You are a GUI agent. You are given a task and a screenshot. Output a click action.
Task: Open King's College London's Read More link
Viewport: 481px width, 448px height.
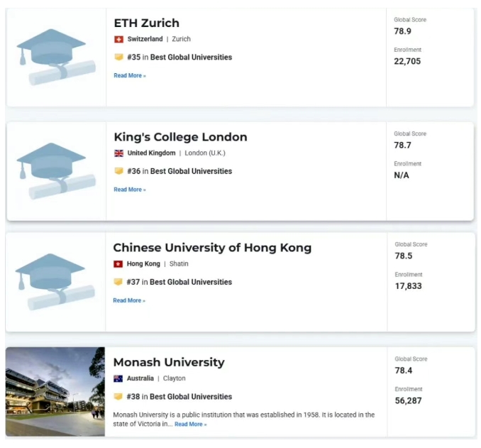click(x=130, y=190)
